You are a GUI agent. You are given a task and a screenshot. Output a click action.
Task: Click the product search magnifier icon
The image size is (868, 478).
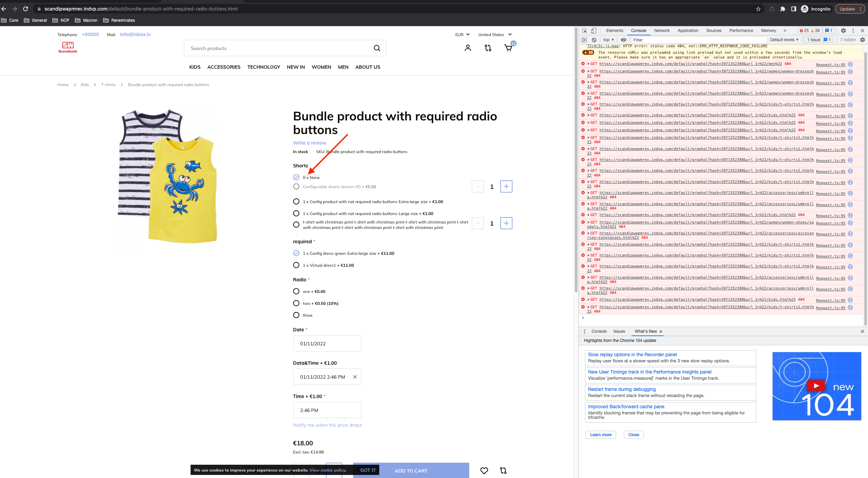[x=377, y=48]
